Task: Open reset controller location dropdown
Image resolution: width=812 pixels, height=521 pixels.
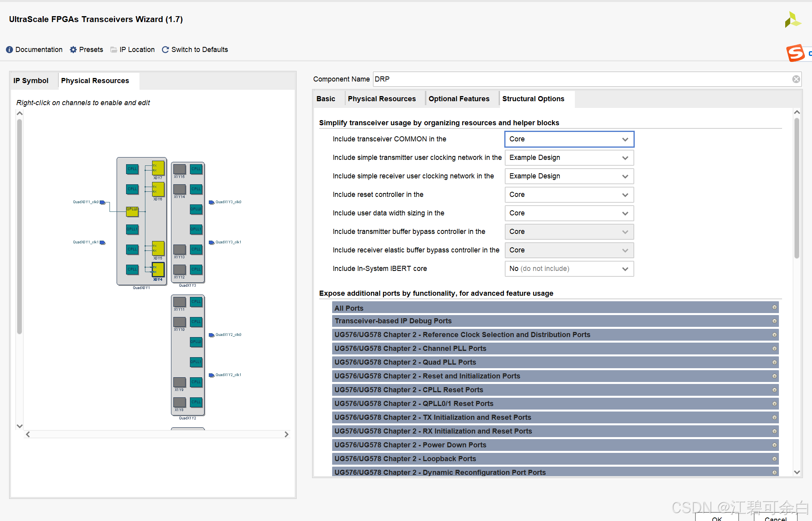Action: pyautogui.click(x=569, y=195)
